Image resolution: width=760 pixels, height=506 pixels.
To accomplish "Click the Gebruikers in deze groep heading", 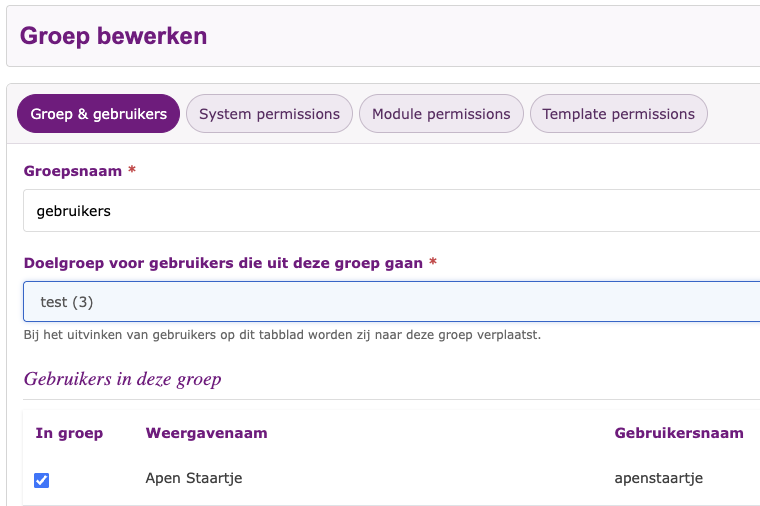I will [123, 379].
